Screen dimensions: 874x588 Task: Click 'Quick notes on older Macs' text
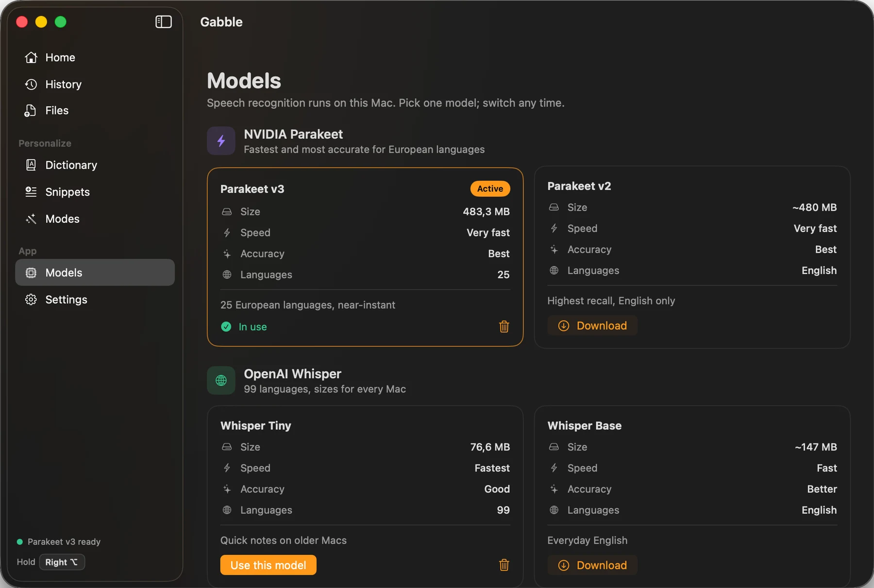pyautogui.click(x=284, y=540)
